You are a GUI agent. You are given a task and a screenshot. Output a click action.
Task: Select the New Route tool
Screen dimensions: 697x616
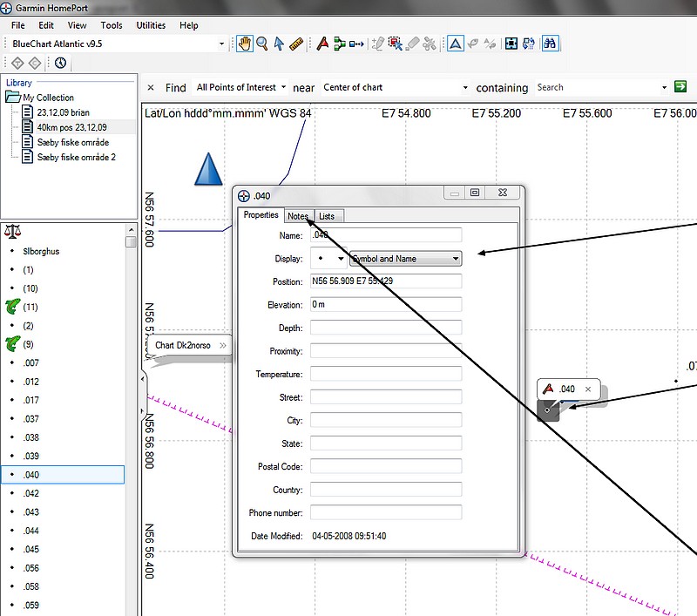click(x=340, y=44)
